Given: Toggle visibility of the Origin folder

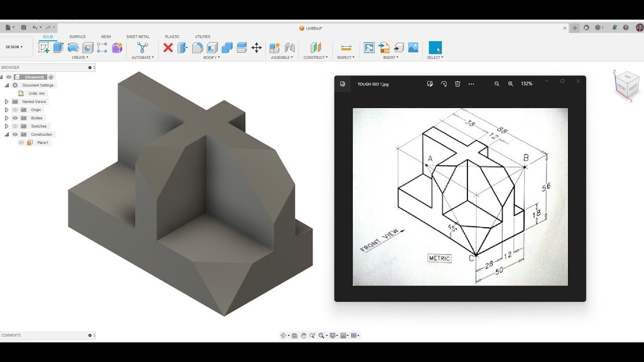Looking at the screenshot, I should (x=15, y=110).
